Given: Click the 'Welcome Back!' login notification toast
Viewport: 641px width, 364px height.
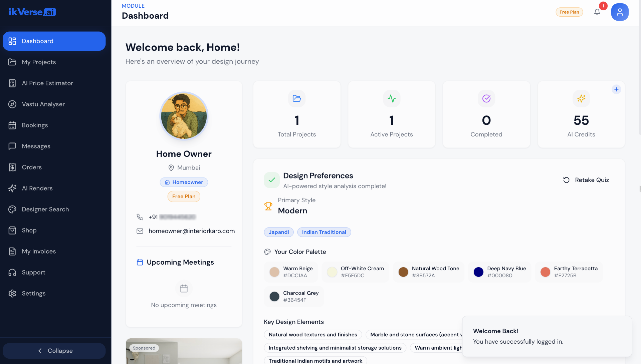Looking at the screenshot, I should (x=547, y=336).
